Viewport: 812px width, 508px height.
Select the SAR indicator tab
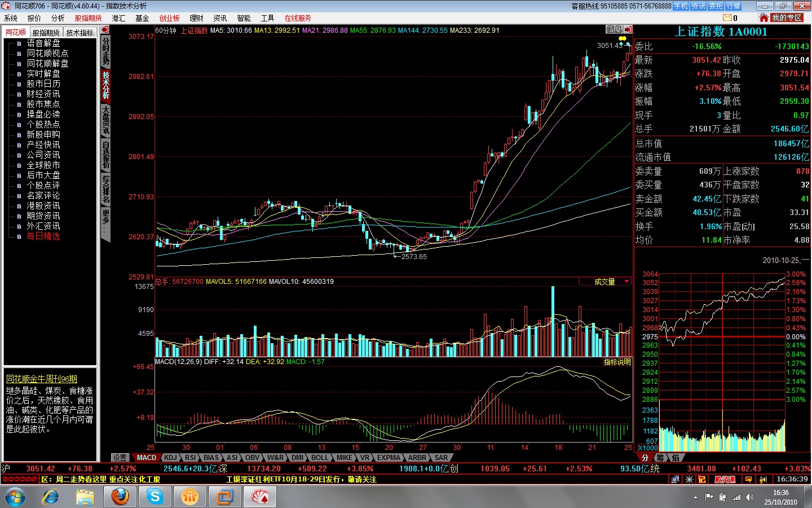click(441, 458)
